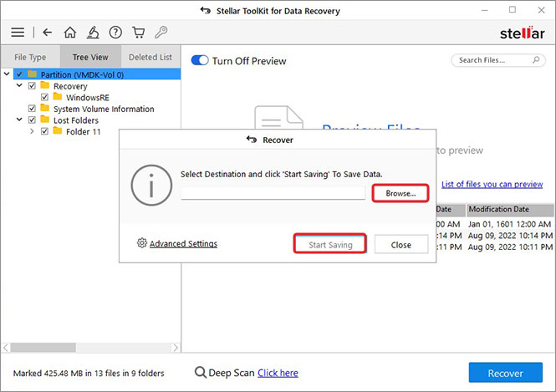
Task: Open the Home icon
Action: click(x=70, y=33)
